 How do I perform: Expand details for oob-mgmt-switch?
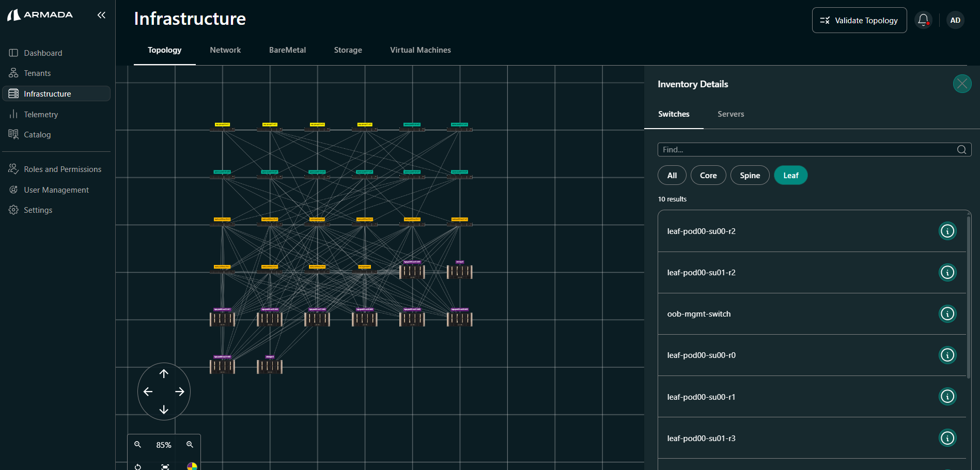click(x=947, y=314)
